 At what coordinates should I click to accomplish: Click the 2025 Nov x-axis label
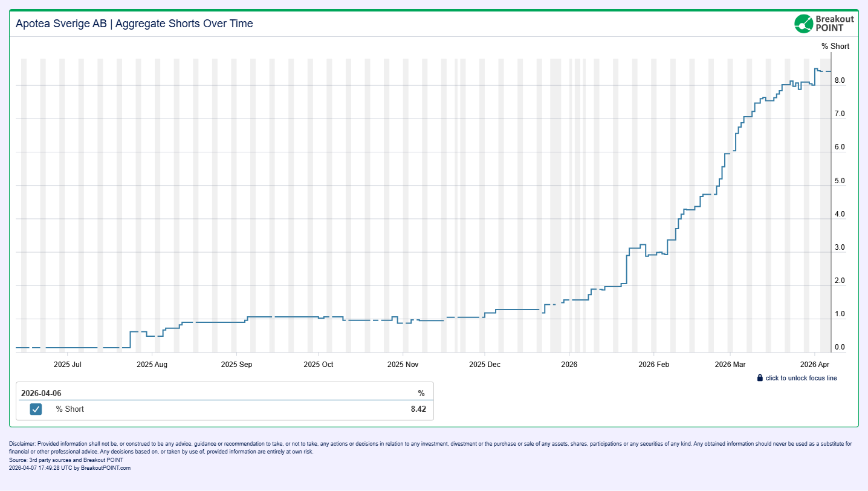(403, 365)
